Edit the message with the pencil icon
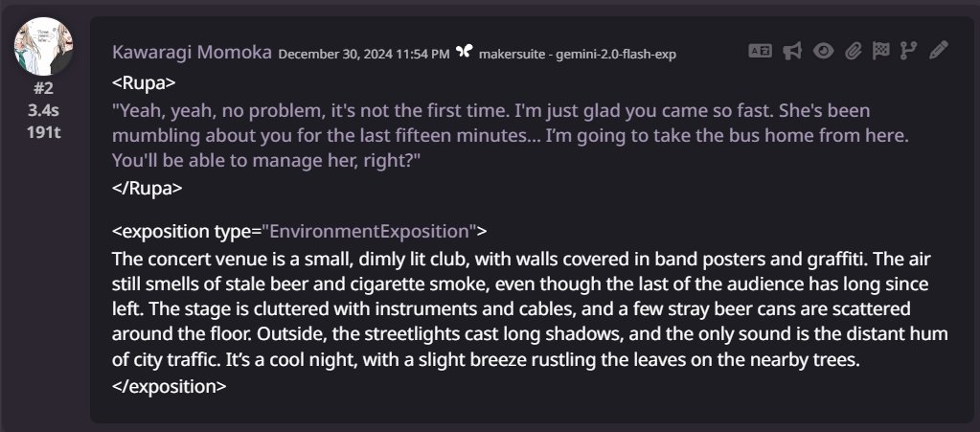This screenshot has height=432, width=980. 939,50
